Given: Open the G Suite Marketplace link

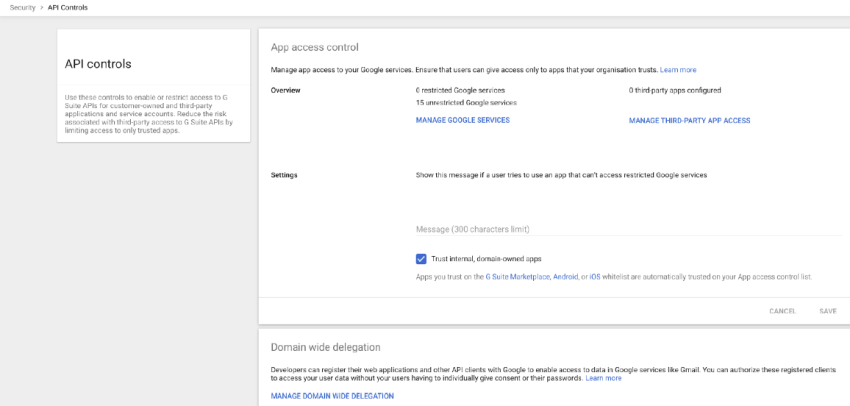Looking at the screenshot, I should tap(518, 276).
